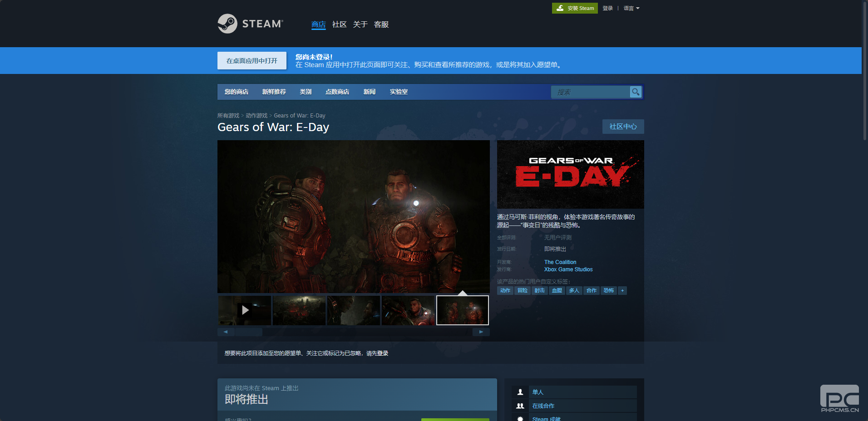Viewport: 868px width, 421px height.
Task: Open the 语言 language dropdown
Action: pos(631,8)
